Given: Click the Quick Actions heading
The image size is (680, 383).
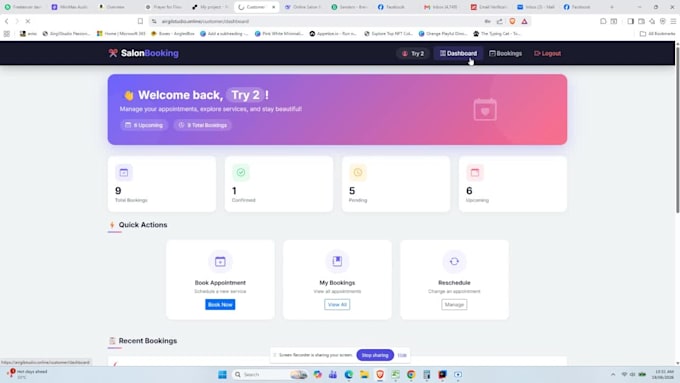Looking at the screenshot, I should pos(143,225).
